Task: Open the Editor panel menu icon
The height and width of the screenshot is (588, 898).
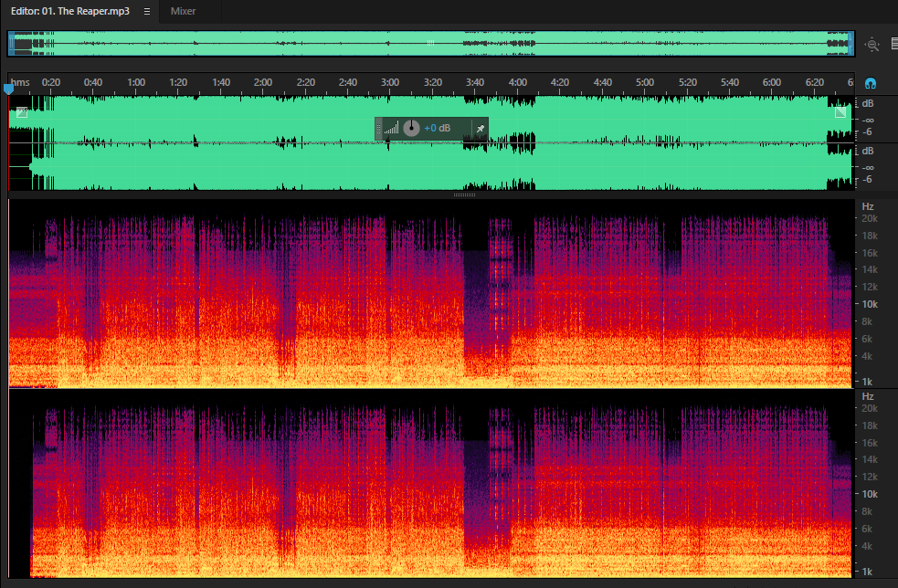Action: click(146, 12)
